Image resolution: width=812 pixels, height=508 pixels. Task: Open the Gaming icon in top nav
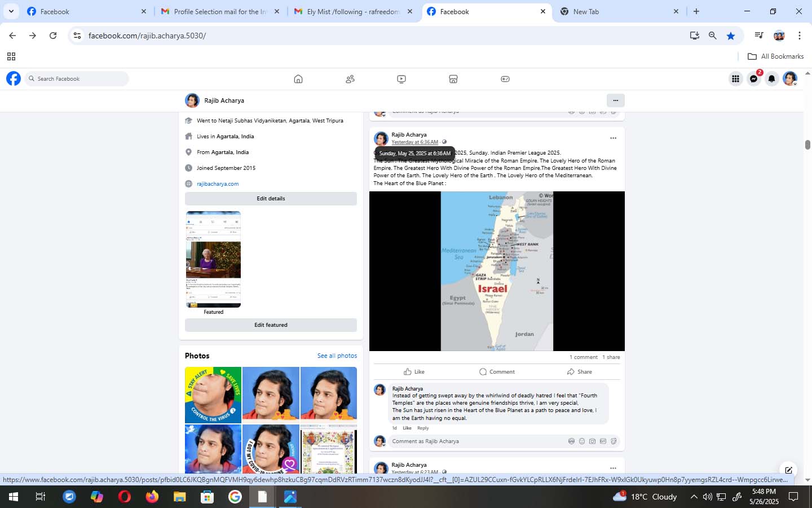point(505,79)
